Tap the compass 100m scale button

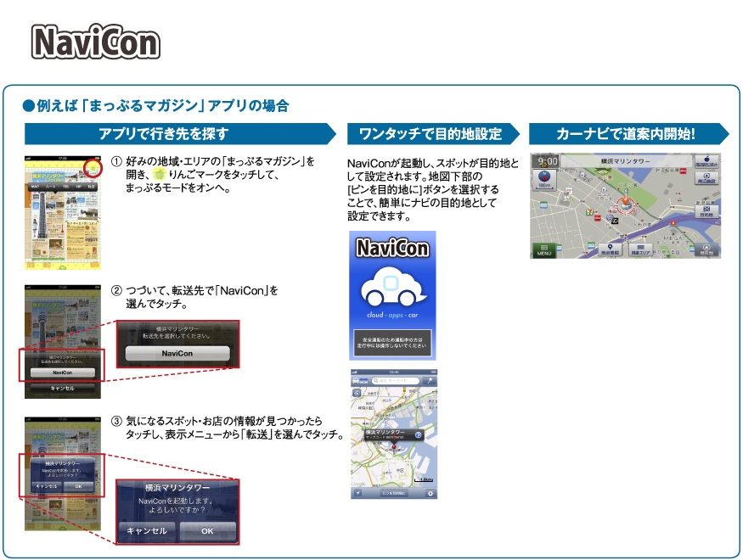click(544, 179)
